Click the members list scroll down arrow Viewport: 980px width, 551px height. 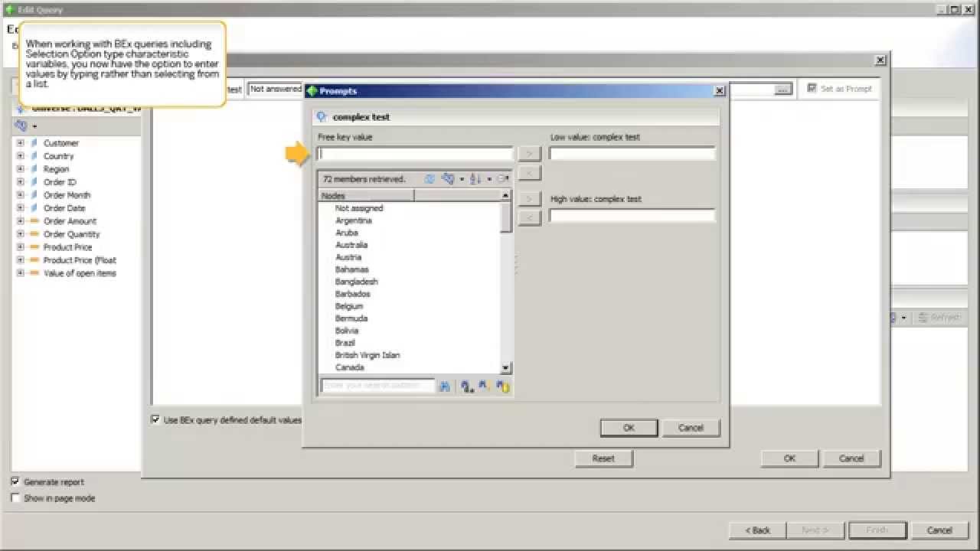(505, 368)
